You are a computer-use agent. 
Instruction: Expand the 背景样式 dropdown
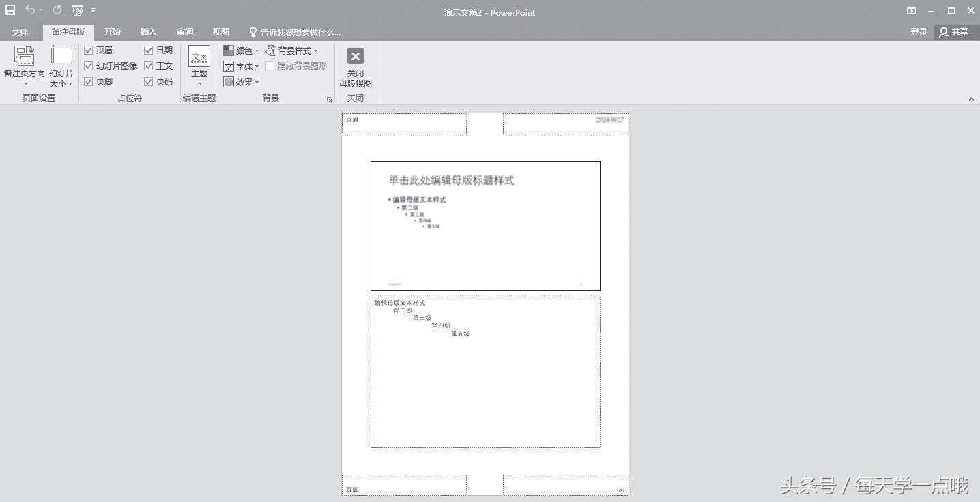point(293,49)
